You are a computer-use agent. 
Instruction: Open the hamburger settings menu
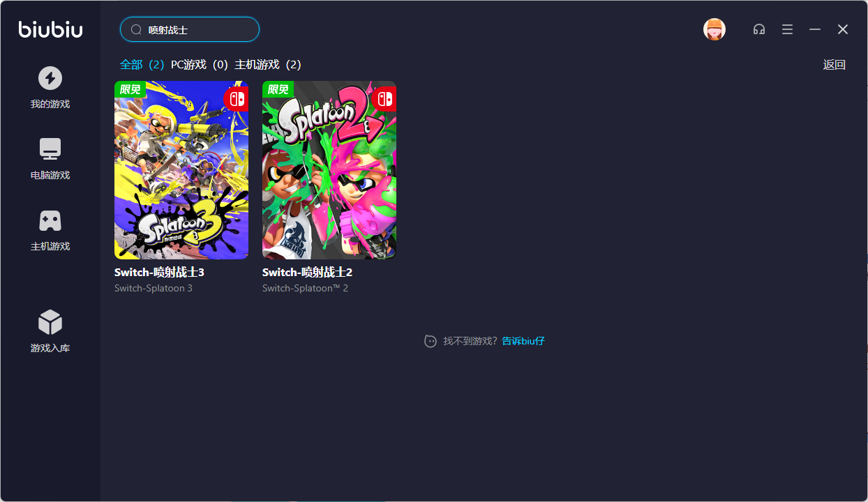point(787,29)
